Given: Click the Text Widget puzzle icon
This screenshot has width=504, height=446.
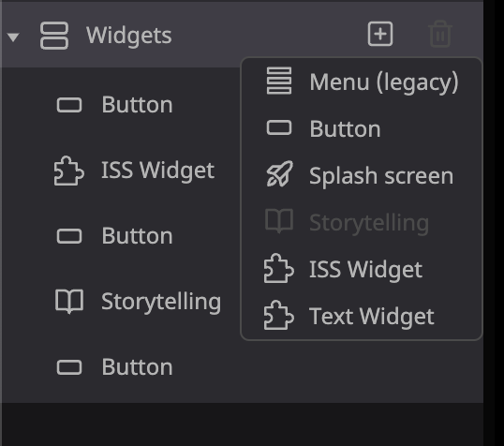Looking at the screenshot, I should [x=278, y=315].
